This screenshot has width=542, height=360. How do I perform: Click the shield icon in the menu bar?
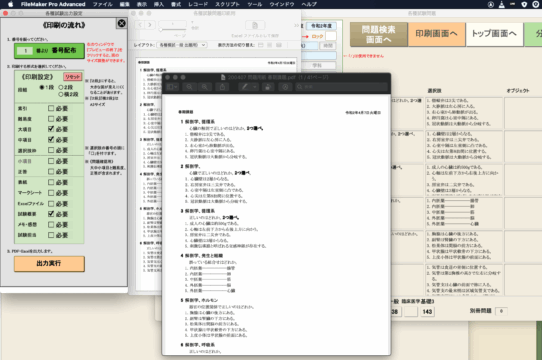point(524,4)
